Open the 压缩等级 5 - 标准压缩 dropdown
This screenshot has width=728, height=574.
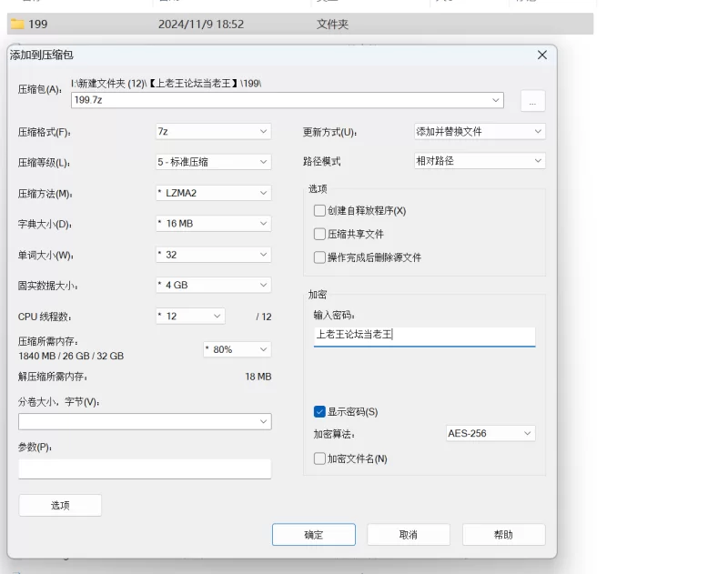213,162
